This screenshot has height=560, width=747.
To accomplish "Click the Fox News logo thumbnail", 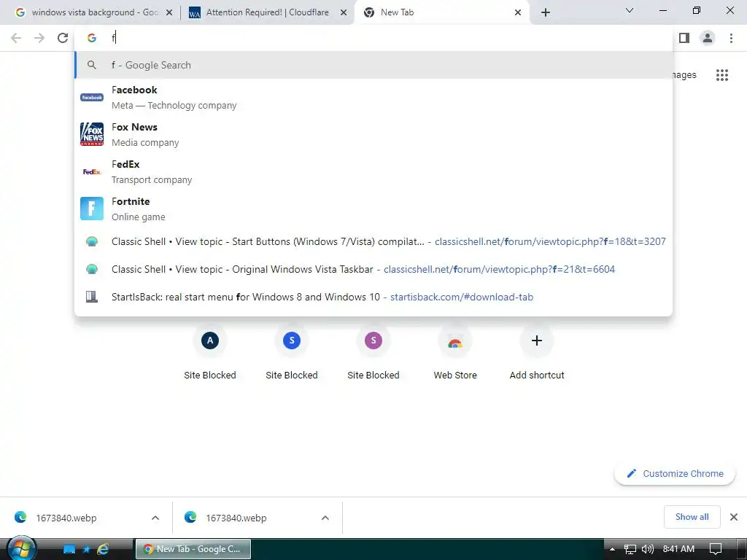I will [x=92, y=134].
